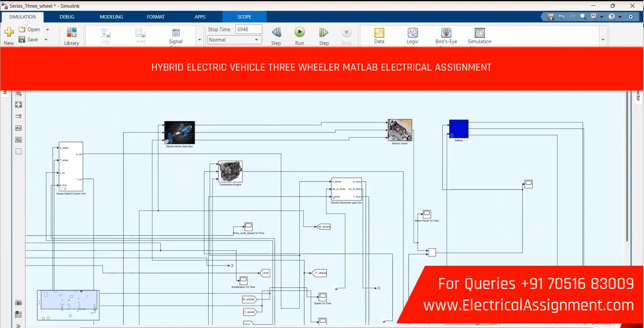This screenshot has height=328, width=644.
Task: Select the blue Battery block
Action: (x=459, y=129)
